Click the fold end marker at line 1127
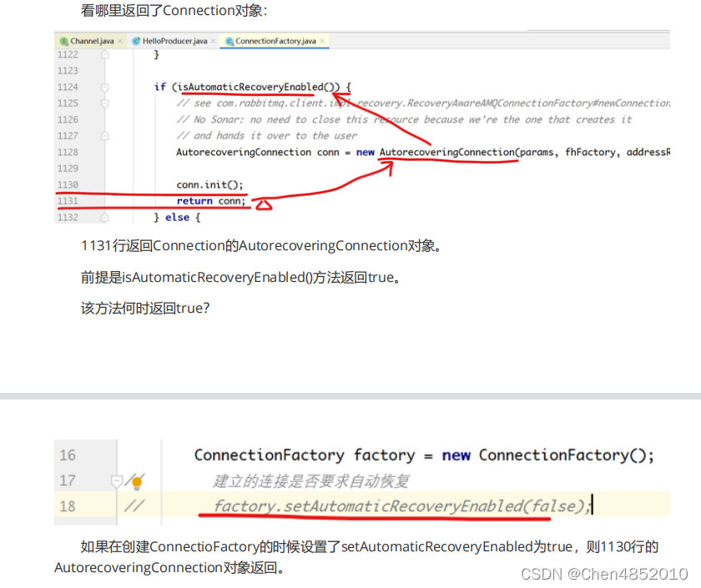Screen dimensions: 701x588 104,136
